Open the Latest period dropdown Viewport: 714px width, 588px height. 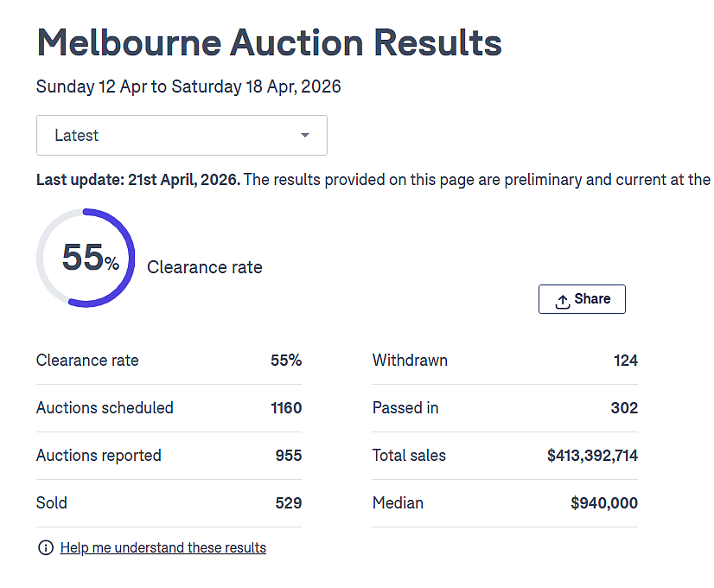coord(182,135)
